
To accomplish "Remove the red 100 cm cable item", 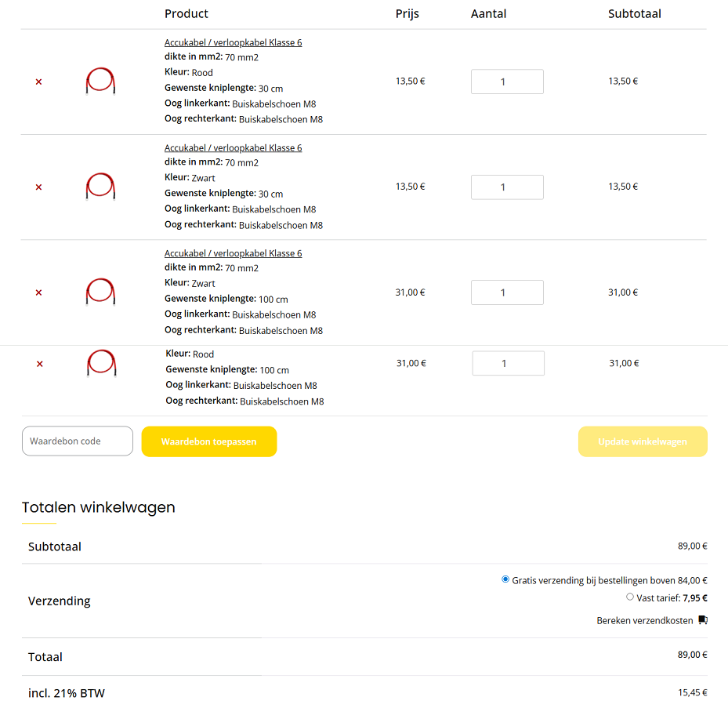I will pyautogui.click(x=40, y=364).
